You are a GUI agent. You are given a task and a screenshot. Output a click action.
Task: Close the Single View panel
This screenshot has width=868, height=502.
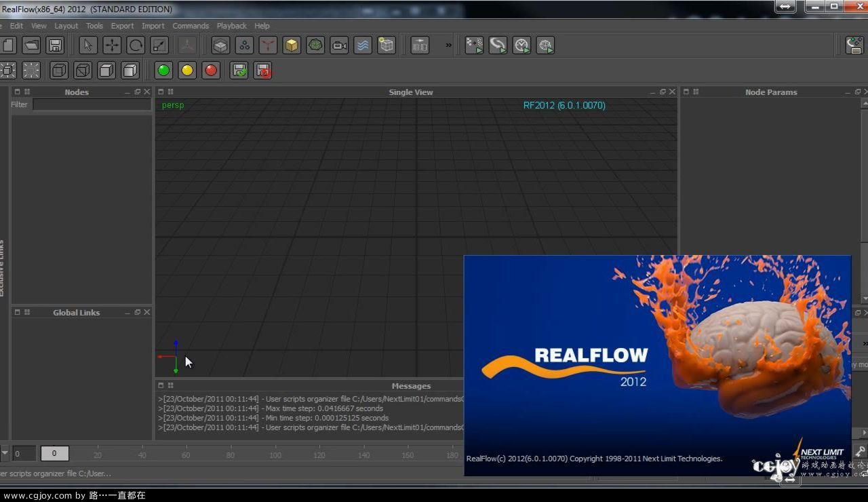pos(672,92)
